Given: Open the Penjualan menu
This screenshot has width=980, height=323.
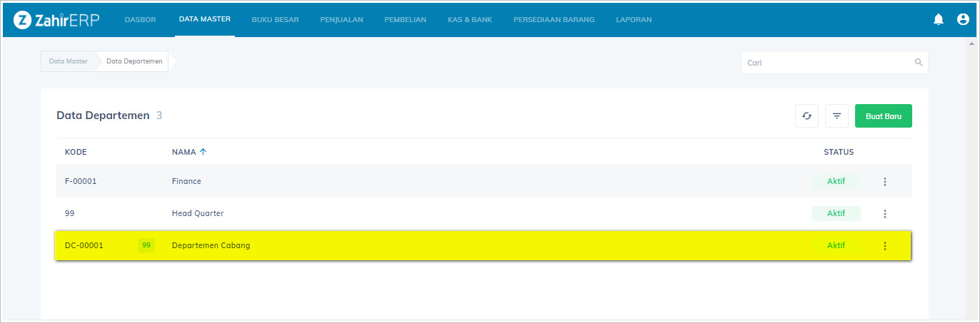Looking at the screenshot, I should click(x=340, y=20).
